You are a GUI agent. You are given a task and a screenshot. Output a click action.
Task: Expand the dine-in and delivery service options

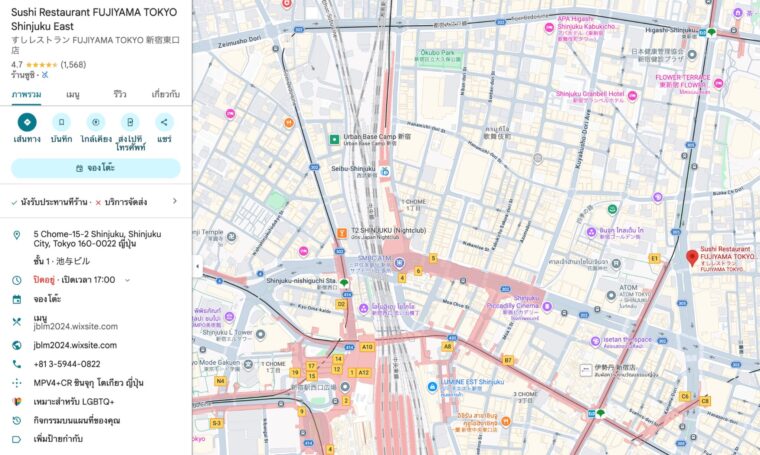[x=175, y=201]
